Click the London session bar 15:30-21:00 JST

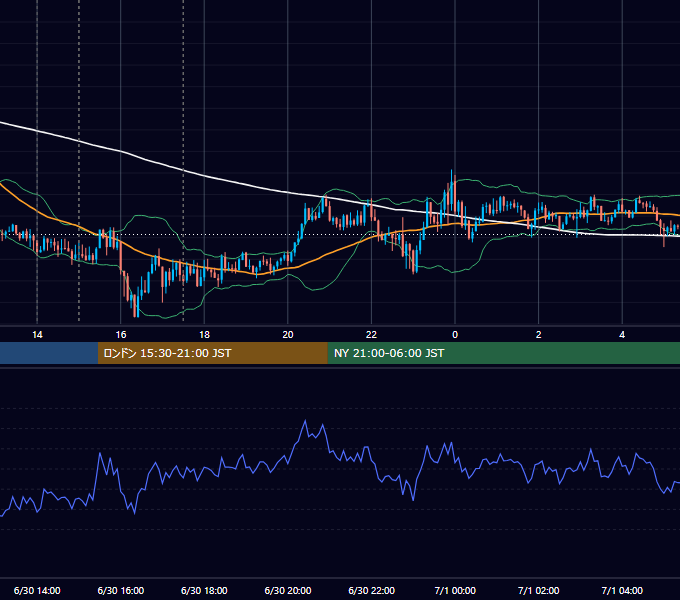click(x=212, y=353)
